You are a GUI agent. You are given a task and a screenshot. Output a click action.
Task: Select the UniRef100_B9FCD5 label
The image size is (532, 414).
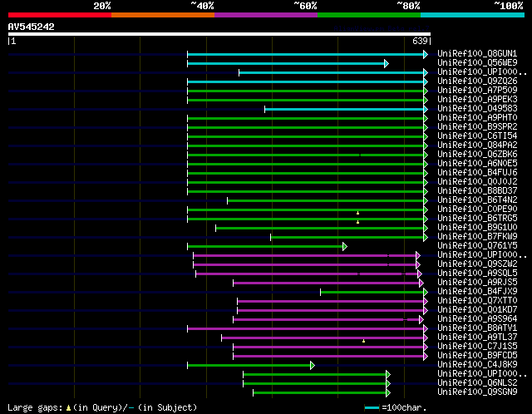point(477,356)
